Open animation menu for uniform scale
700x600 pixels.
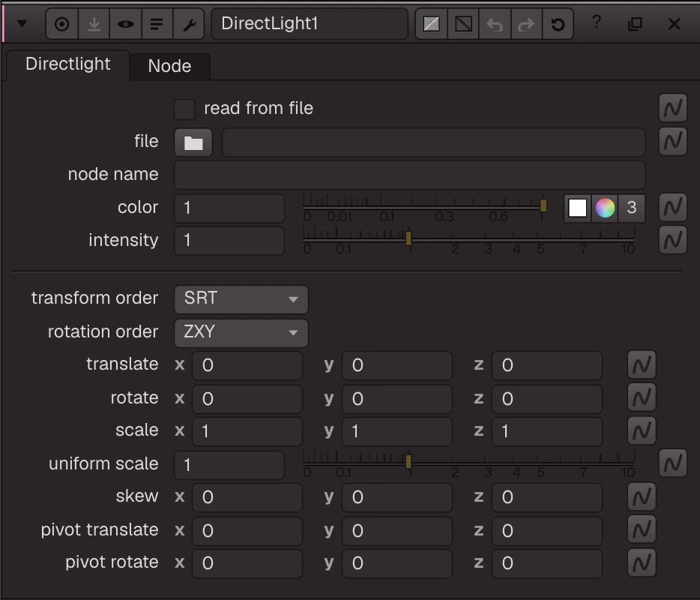point(673,463)
